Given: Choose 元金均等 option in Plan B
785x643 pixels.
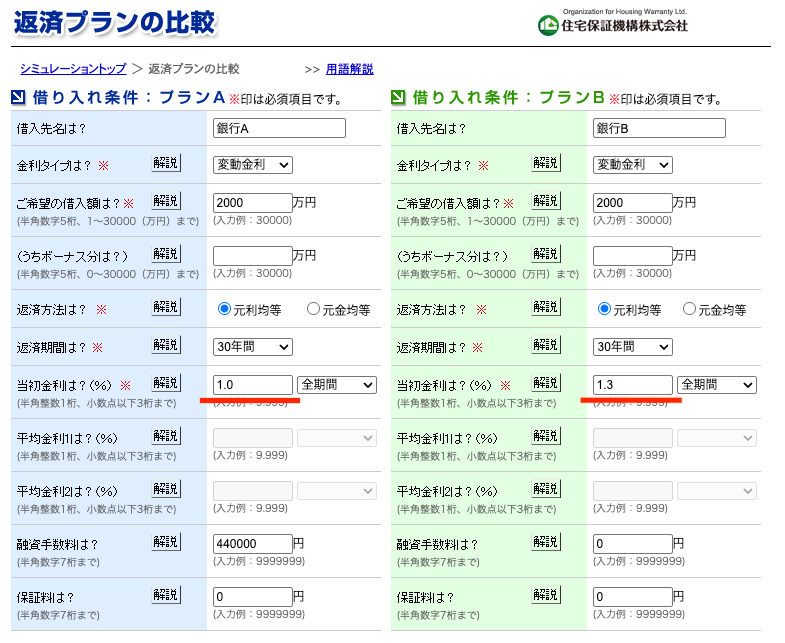Looking at the screenshot, I should pyautogui.click(x=690, y=309).
